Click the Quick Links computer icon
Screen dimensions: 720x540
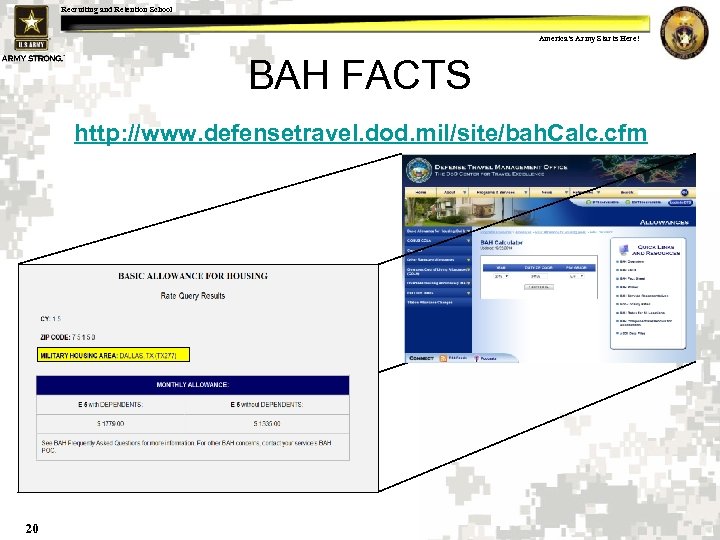623,250
